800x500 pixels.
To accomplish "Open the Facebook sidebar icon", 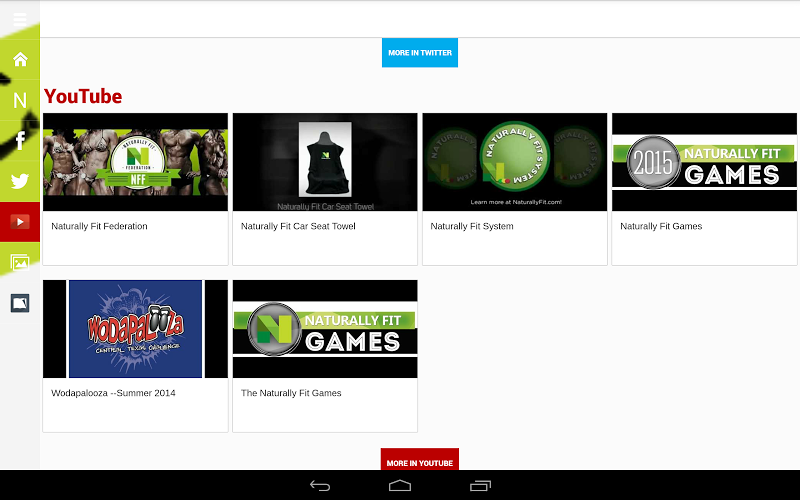I will [x=20, y=140].
